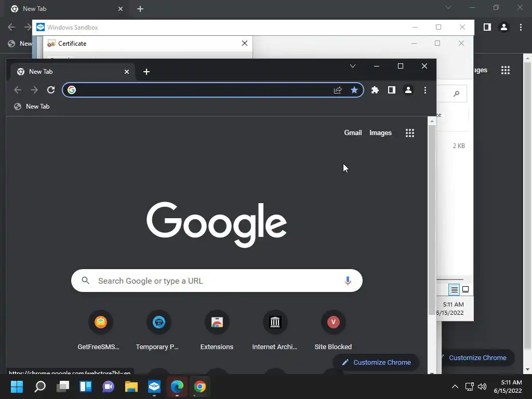Open New Tab bookmark in bookmarks bar
The image size is (532, 399).
[32, 107]
